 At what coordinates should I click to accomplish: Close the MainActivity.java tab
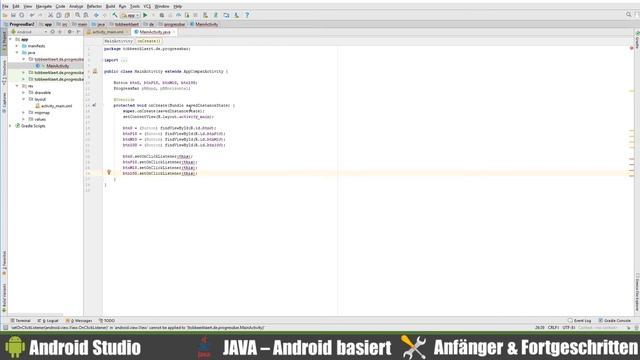(174, 32)
